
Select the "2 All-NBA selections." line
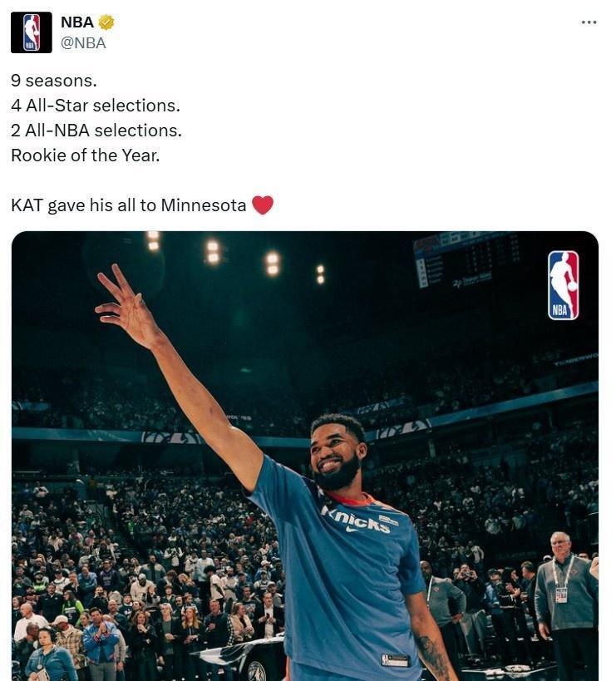[96, 131]
